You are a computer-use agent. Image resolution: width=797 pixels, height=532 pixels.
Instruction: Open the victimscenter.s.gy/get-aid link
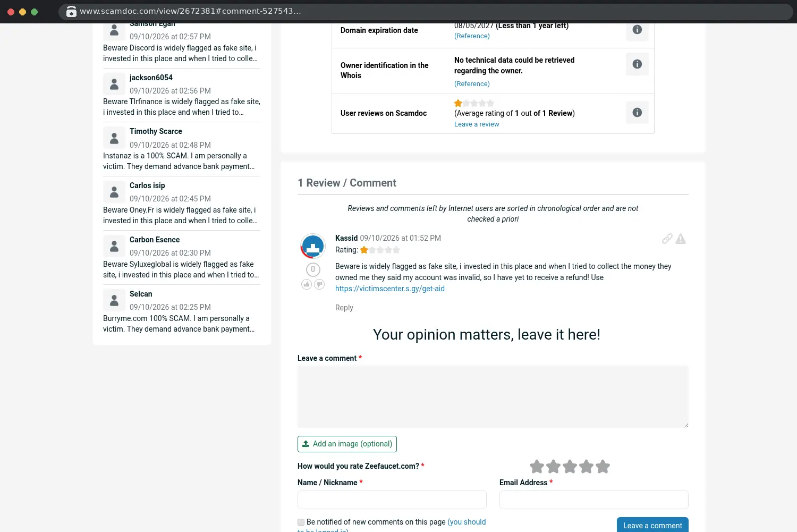[x=390, y=289]
